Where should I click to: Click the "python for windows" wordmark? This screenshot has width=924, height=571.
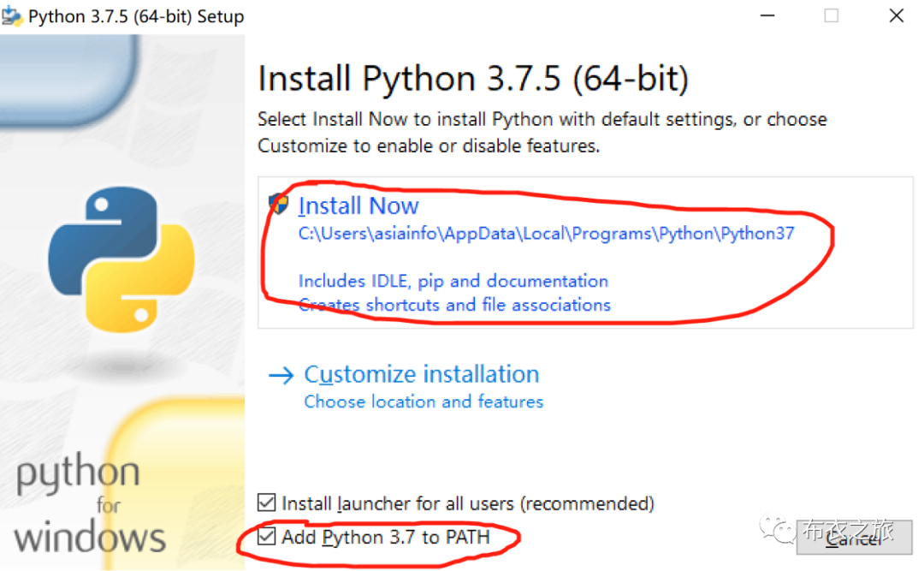pyautogui.click(x=88, y=505)
